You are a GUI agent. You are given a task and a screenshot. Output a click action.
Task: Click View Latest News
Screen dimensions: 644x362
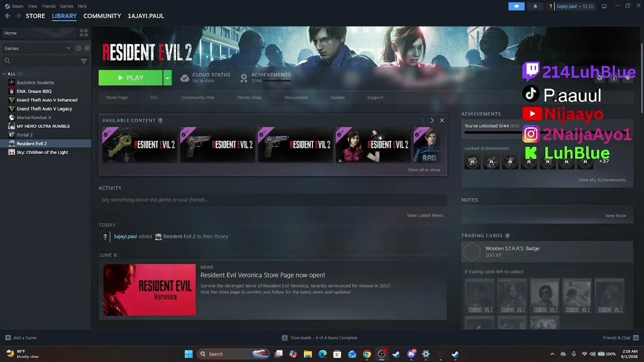pyautogui.click(x=425, y=216)
